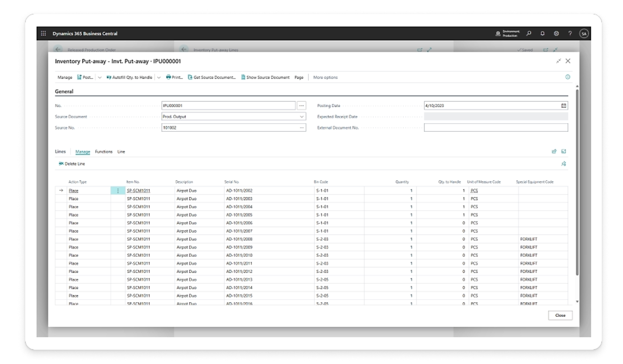Open the notifications bell
The image size is (623, 364).
(x=543, y=33)
